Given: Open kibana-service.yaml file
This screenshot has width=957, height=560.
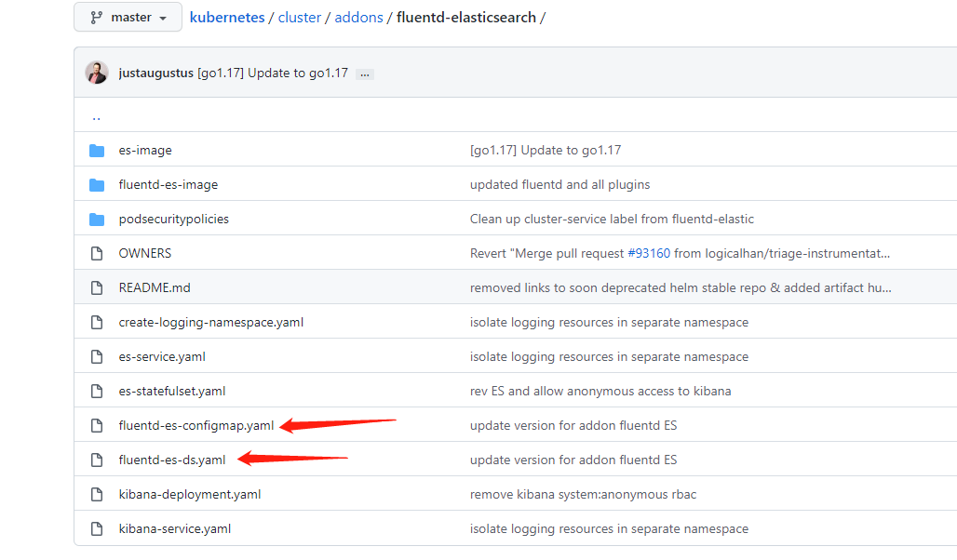Looking at the screenshot, I should pyautogui.click(x=175, y=529).
